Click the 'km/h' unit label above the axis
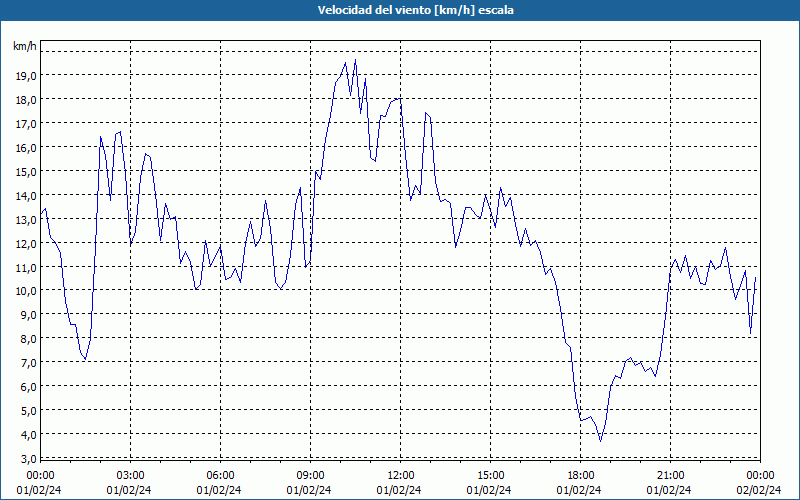This screenshot has width=800, height=500. (x=25, y=46)
